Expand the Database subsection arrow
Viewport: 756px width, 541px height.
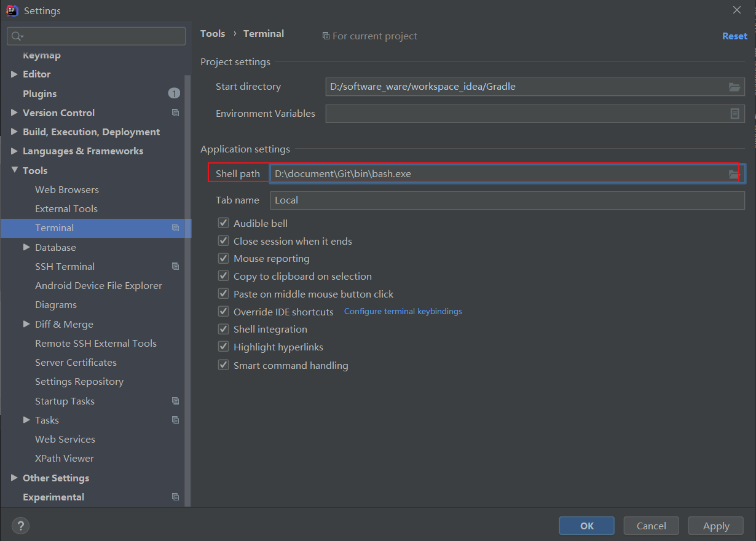tap(26, 247)
